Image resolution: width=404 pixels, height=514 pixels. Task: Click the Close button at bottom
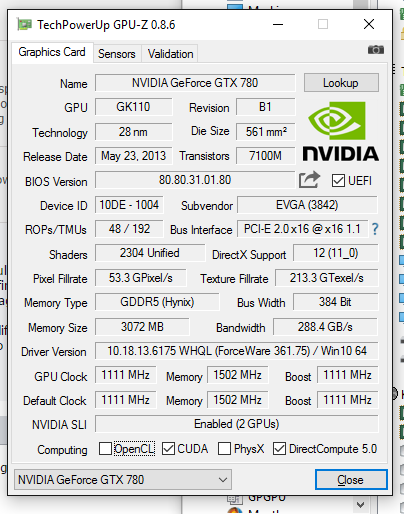[351, 480]
